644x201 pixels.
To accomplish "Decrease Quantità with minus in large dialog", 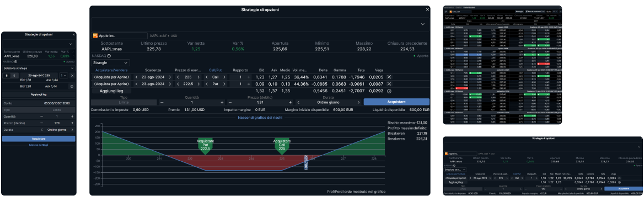I will pyautogui.click(x=162, y=102).
